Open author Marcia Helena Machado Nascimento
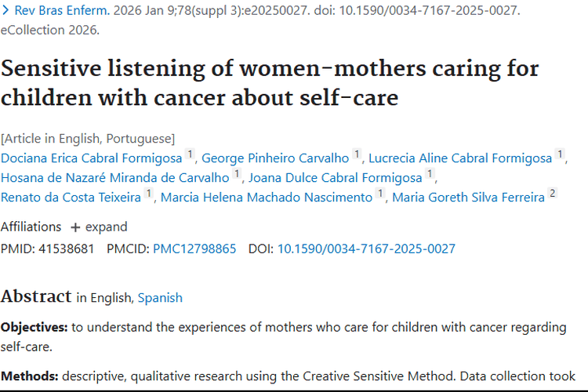The height and width of the screenshot is (392, 588). pyautogui.click(x=267, y=197)
